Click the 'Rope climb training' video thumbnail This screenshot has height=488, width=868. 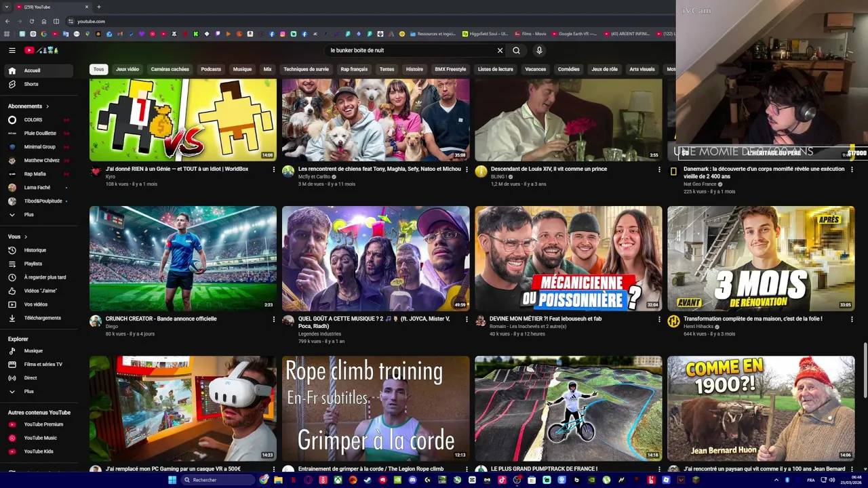376,409
